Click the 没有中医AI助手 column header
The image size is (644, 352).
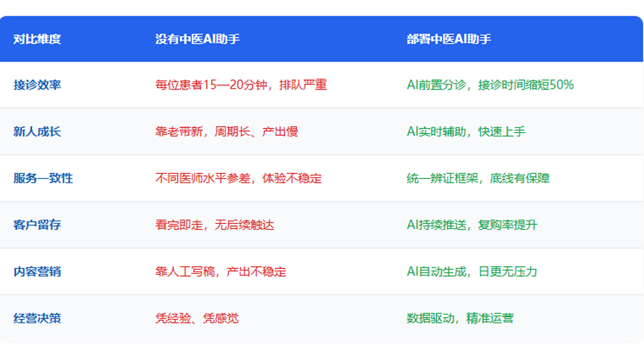(197, 39)
